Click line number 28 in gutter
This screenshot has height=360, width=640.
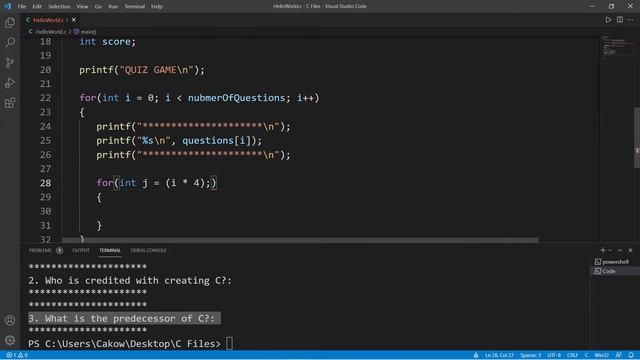pyautogui.click(x=45, y=183)
